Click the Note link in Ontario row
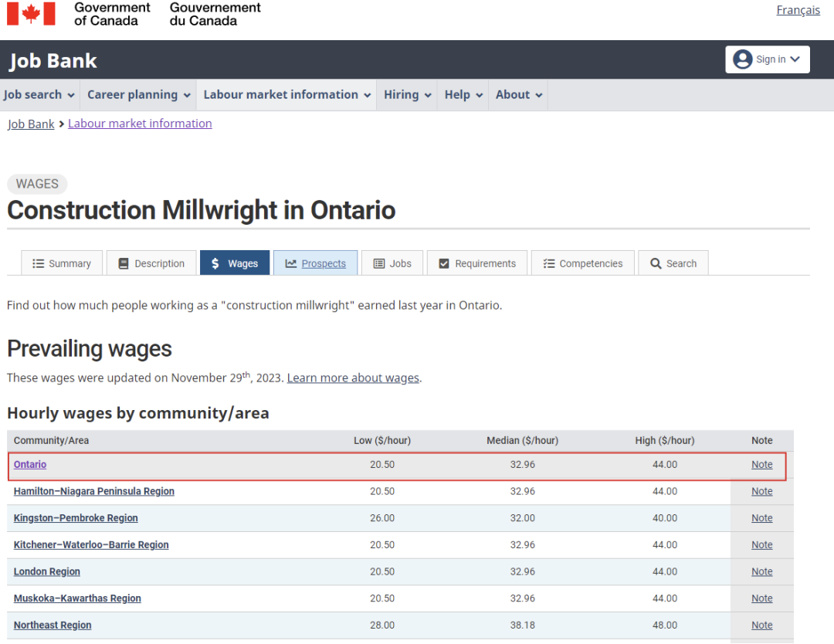This screenshot has height=644, width=834. pyautogui.click(x=761, y=464)
